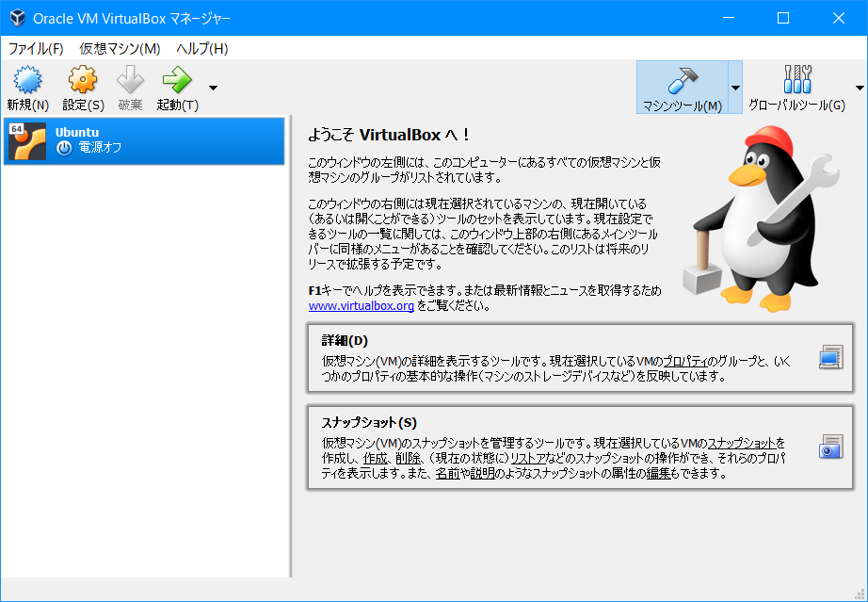Click the camera icon in スナップショット(S)
Screen dimensions: 868x602
pyautogui.click(x=830, y=447)
